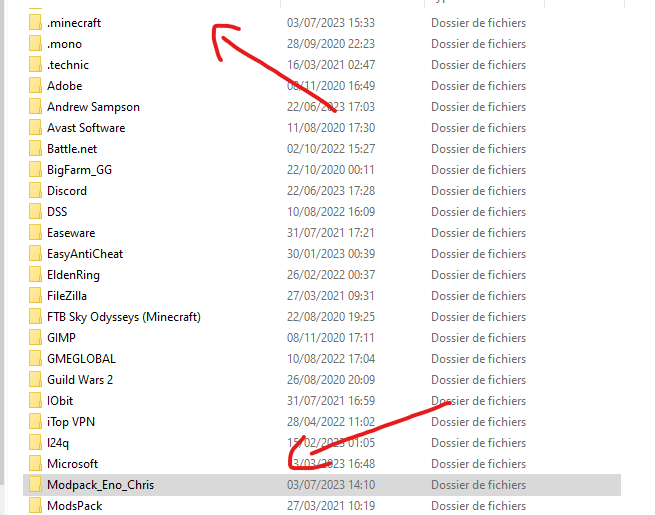Click the iTop VPN folder icon
The image size is (655, 515).
point(36,421)
